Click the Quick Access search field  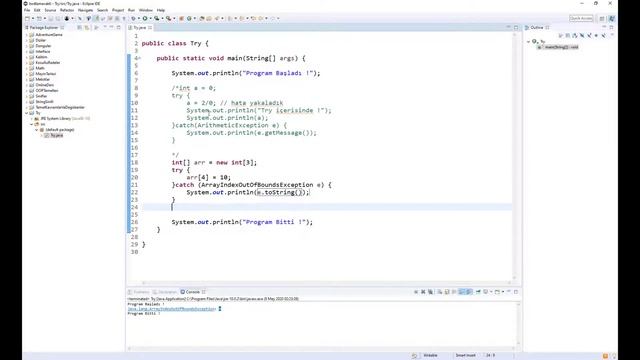581,18
